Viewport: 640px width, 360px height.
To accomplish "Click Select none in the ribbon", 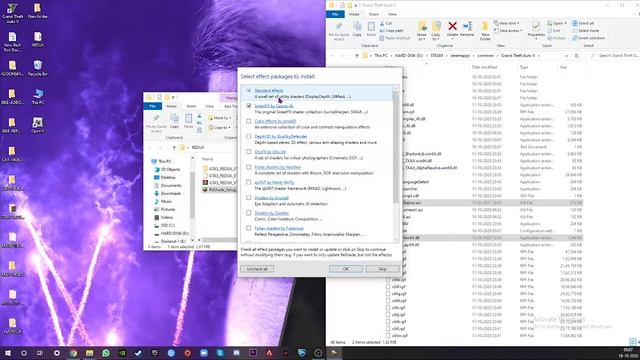I will point(586,31).
